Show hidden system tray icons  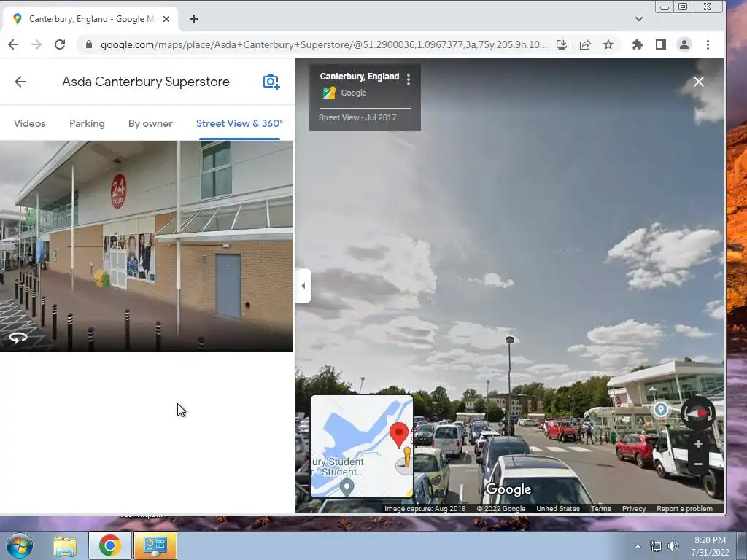click(x=638, y=546)
